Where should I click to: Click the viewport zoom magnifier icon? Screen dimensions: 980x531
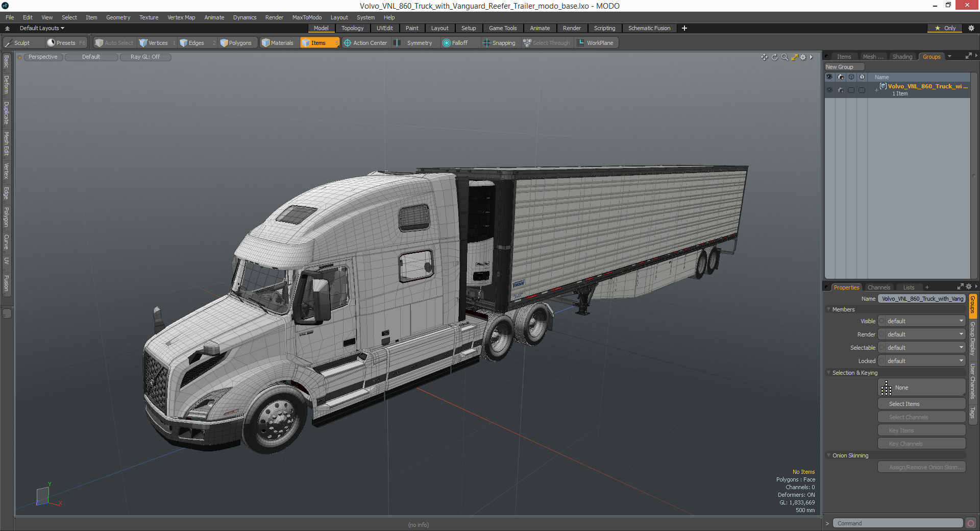pyautogui.click(x=785, y=57)
